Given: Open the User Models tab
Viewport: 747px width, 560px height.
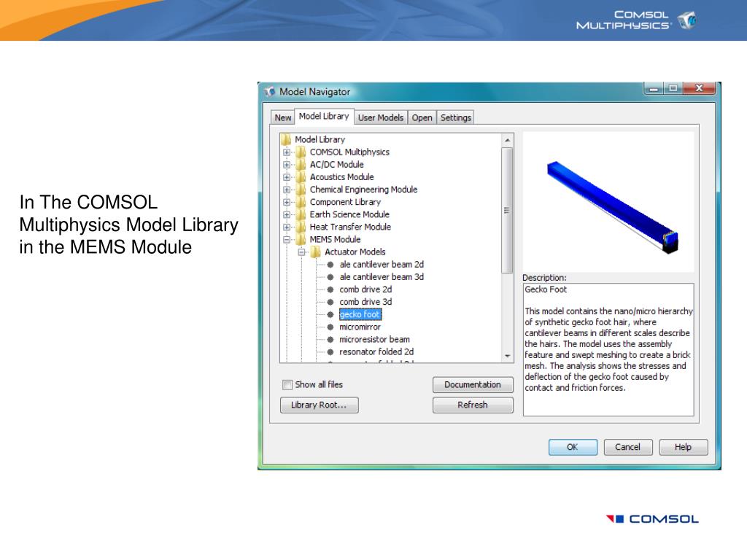Looking at the screenshot, I should (381, 117).
